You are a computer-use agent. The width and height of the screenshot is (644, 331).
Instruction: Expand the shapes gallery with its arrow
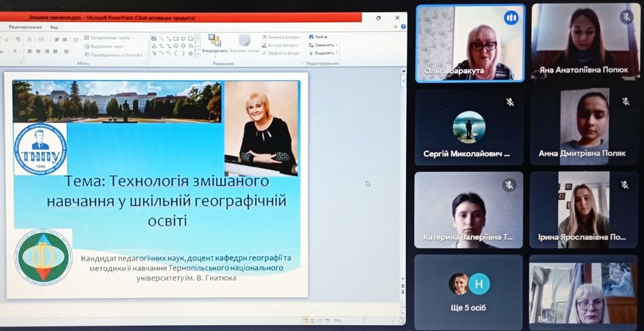click(197, 55)
